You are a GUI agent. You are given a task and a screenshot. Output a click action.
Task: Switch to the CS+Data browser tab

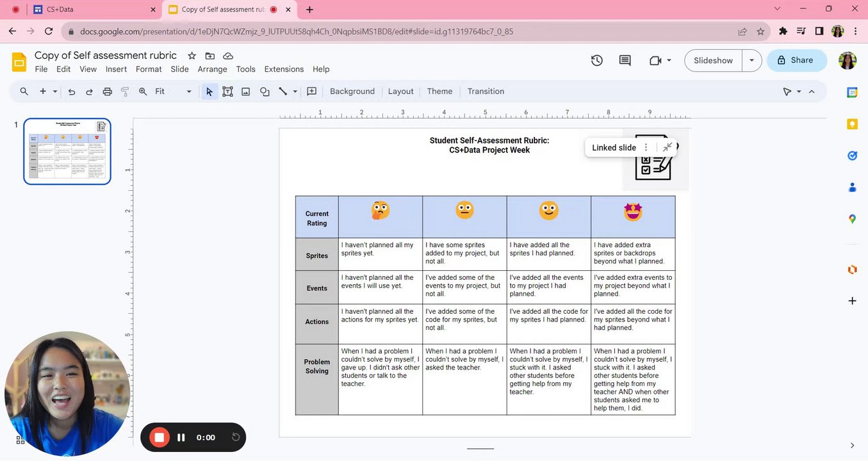[x=94, y=10]
